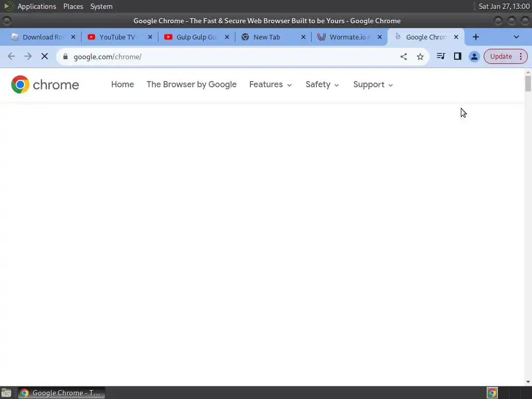Image resolution: width=532 pixels, height=399 pixels.
Task: Open the Places menu
Action: 73,6
